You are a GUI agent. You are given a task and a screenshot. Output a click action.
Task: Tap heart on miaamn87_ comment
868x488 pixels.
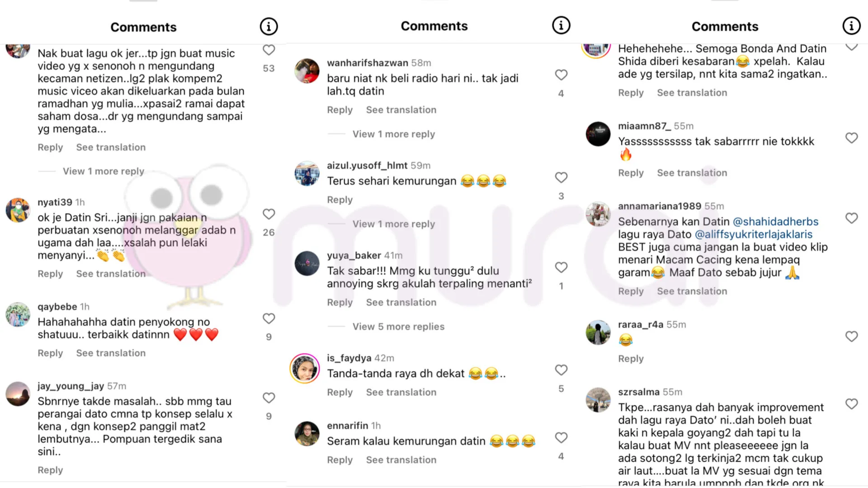(x=851, y=138)
